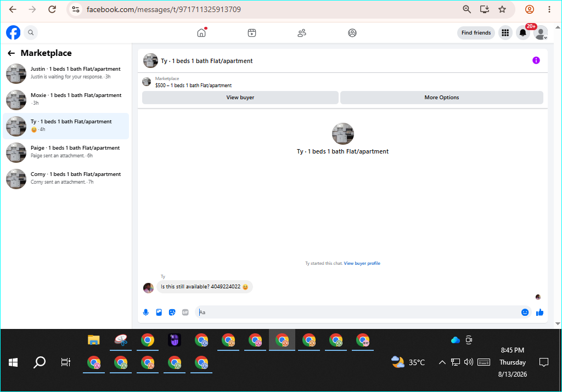Follow the View buyer profile link
562x392 pixels.
(362, 263)
